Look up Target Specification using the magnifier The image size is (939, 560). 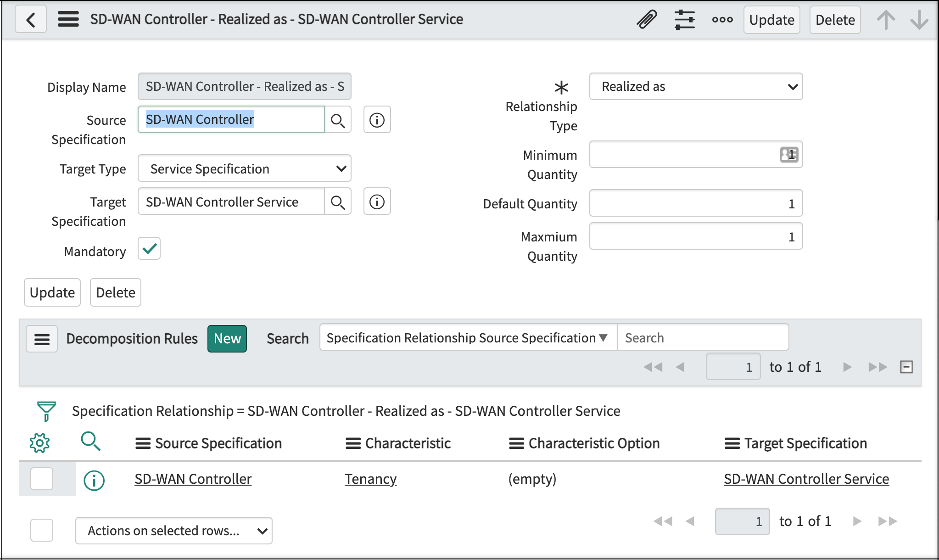click(x=338, y=202)
